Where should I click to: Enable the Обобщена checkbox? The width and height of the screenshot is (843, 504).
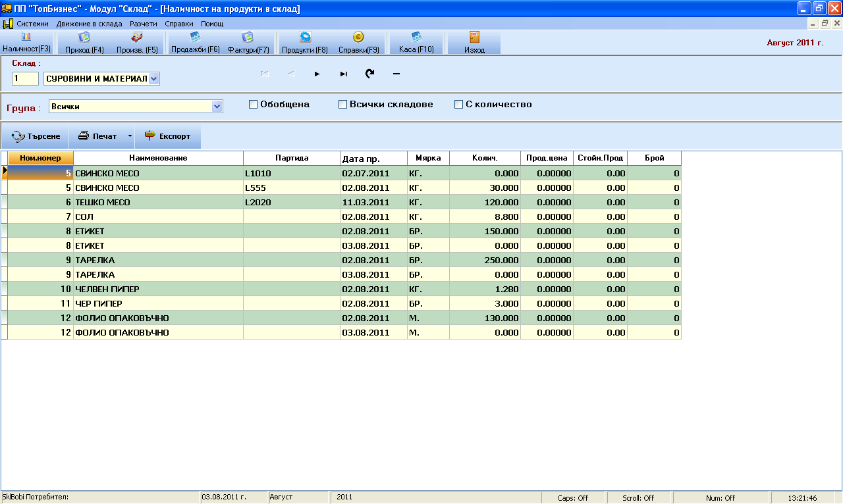(x=254, y=104)
